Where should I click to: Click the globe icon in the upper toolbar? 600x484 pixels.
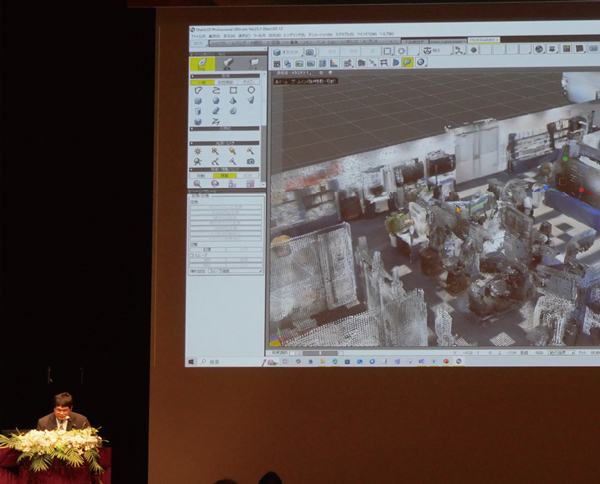pyautogui.click(x=539, y=49)
